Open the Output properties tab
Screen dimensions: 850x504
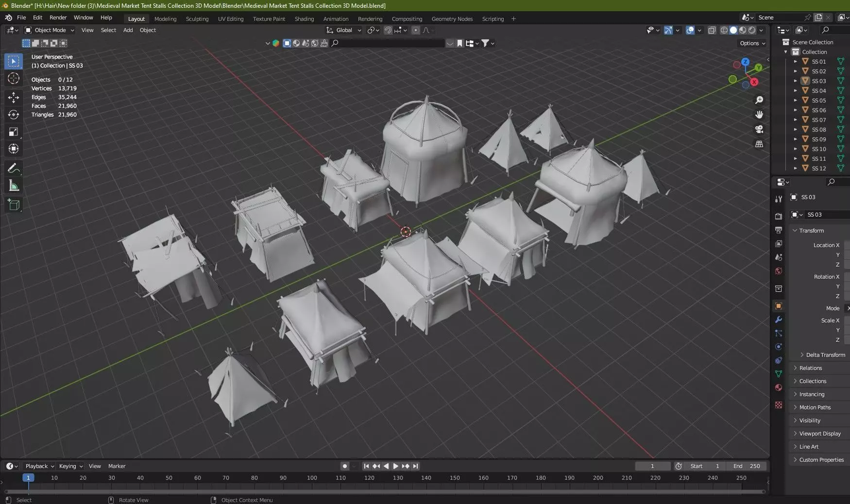click(779, 230)
